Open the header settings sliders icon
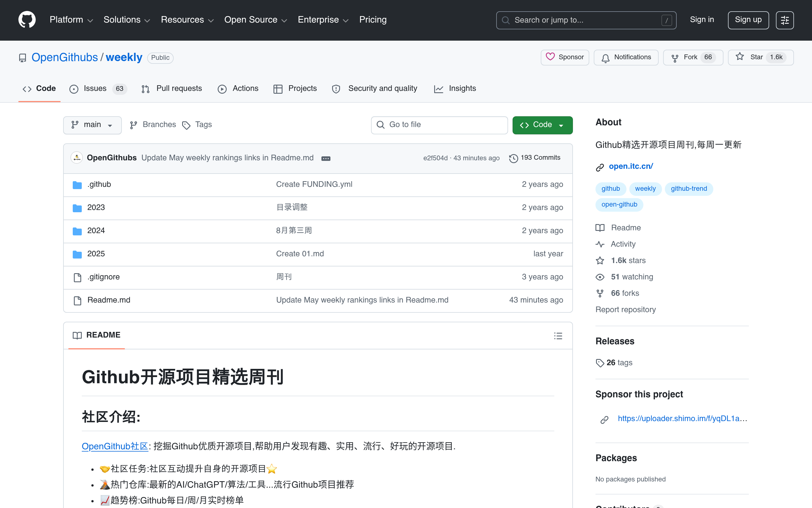Image resolution: width=812 pixels, height=508 pixels. coord(784,20)
